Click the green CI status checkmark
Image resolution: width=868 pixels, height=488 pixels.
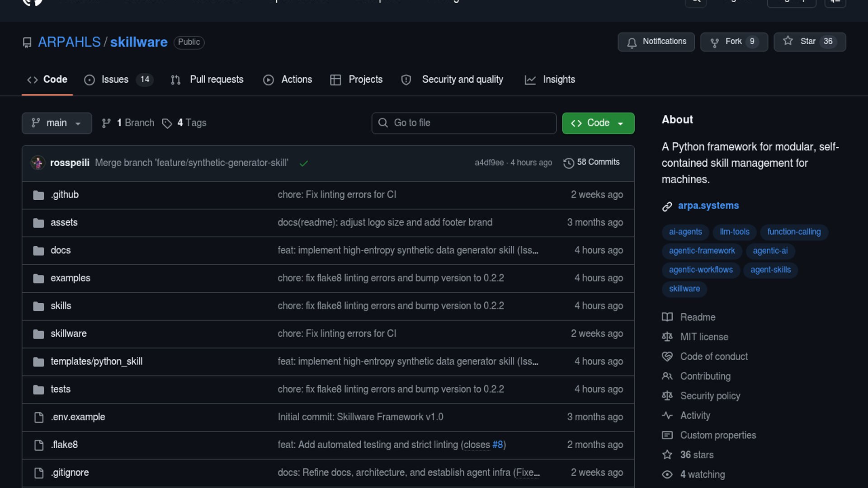pyautogui.click(x=304, y=163)
